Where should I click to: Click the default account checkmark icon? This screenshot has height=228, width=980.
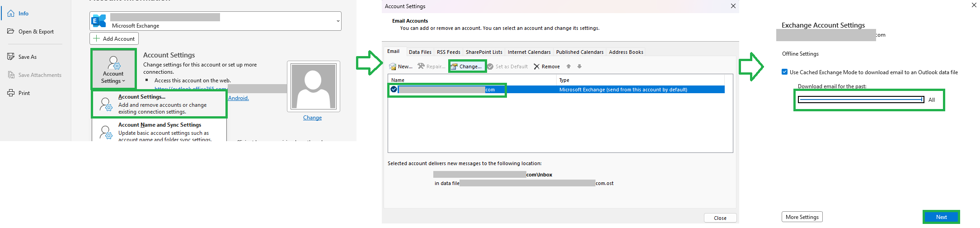[394, 90]
